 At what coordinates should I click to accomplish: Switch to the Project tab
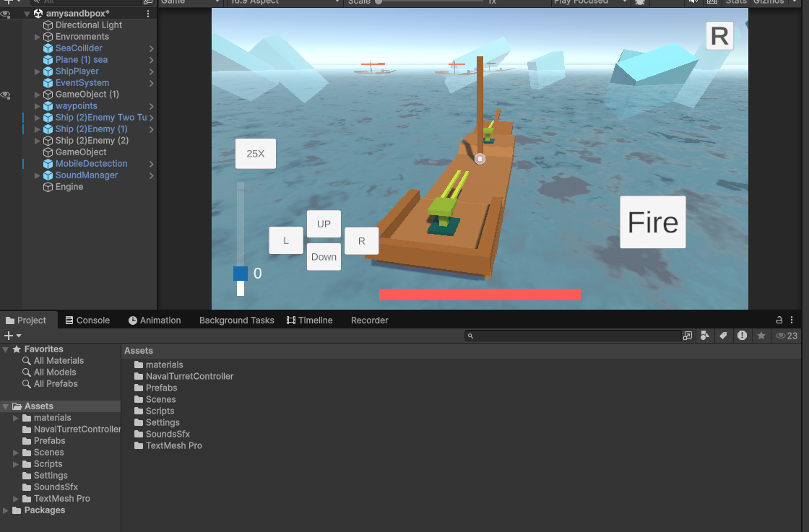click(x=26, y=320)
